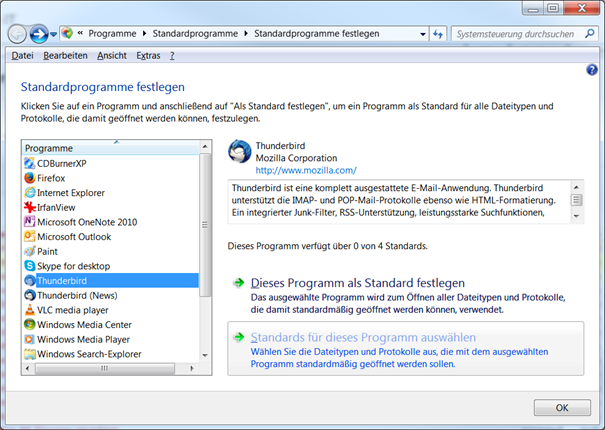Select the CDBurnerXP icon in program list
Viewport: 605px width, 430px height.
(x=29, y=163)
